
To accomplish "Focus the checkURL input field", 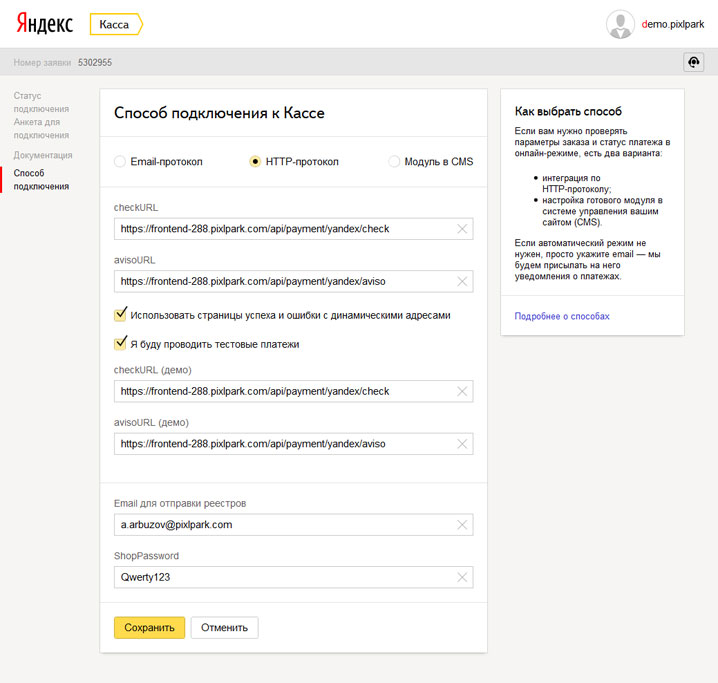I will pos(294,229).
